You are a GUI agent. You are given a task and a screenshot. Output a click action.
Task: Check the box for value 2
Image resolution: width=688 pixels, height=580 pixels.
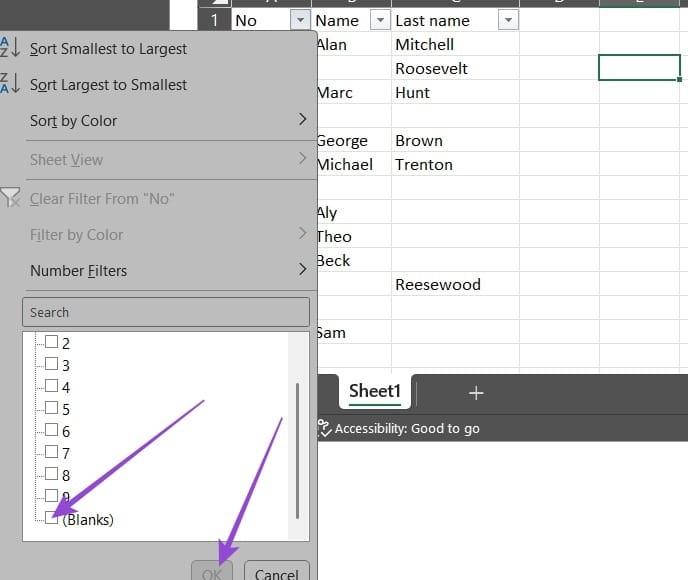(x=51, y=342)
